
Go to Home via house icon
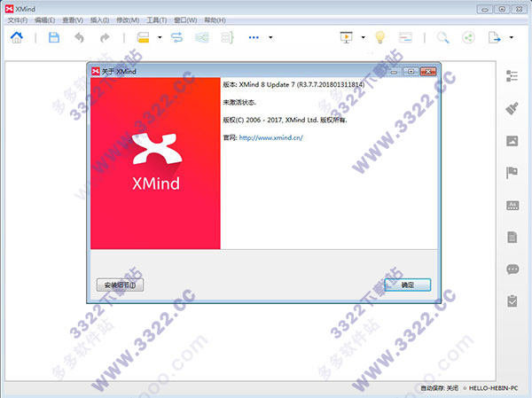(16, 37)
